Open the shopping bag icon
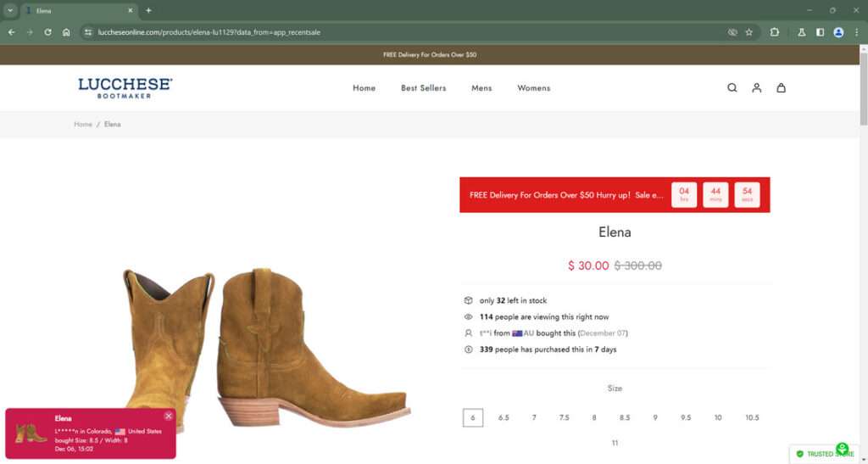Image resolution: width=868 pixels, height=464 pixels. pos(781,88)
